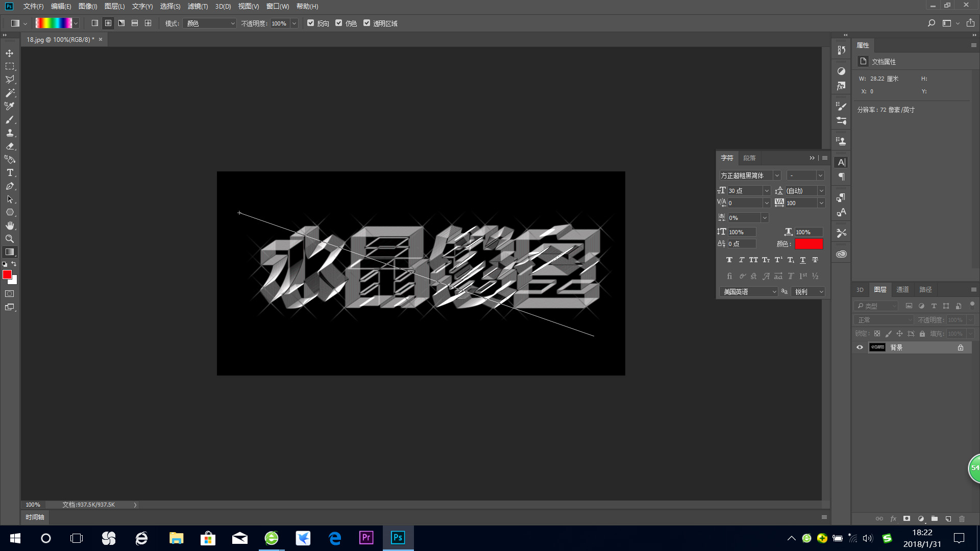Select the Zoom tool

[10, 239]
